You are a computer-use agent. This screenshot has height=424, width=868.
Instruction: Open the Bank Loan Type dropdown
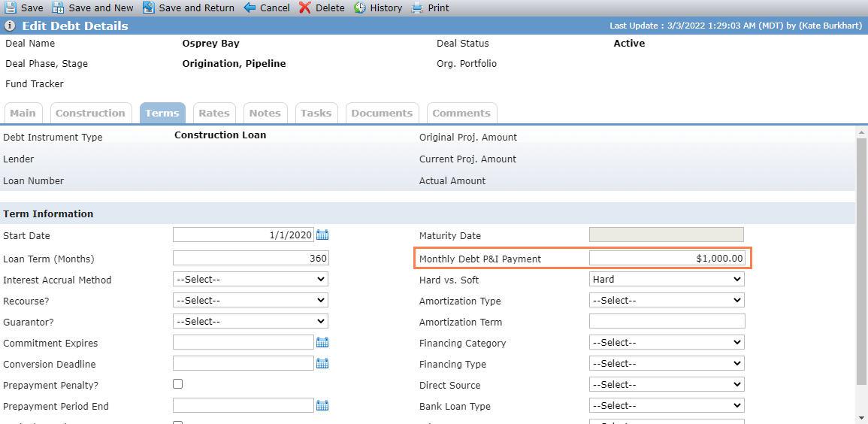(667, 405)
